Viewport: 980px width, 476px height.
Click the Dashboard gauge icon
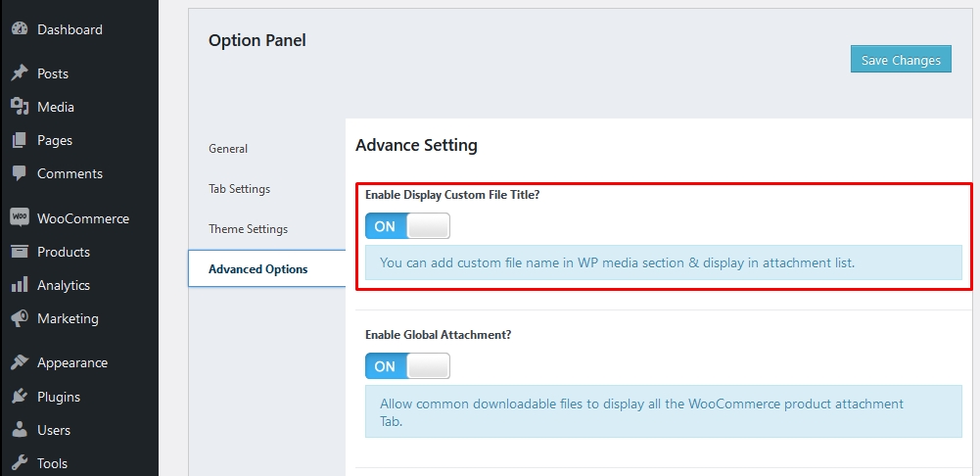tap(20, 29)
